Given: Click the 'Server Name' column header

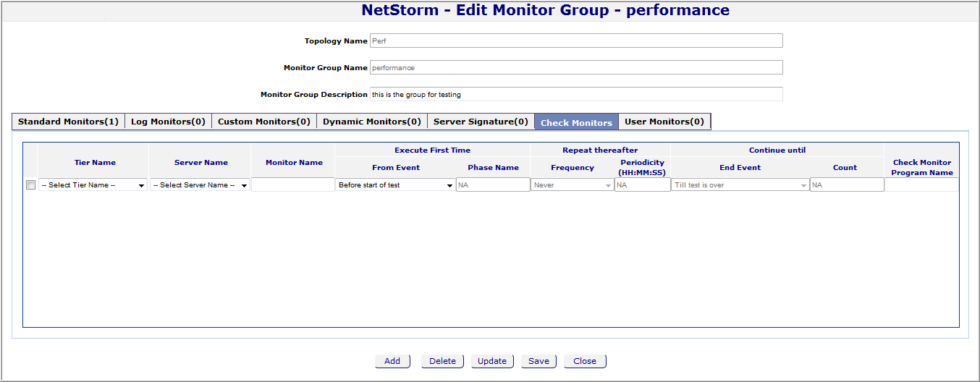Looking at the screenshot, I should (x=201, y=162).
